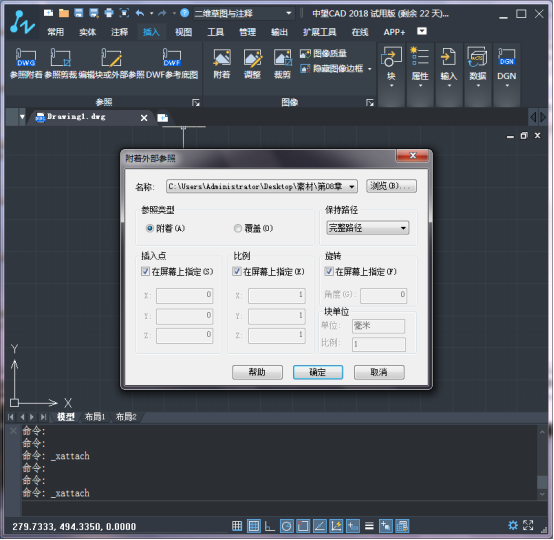Screen dimensions: 554x540
Task: Expand the DGN ribbon panel dropdown
Action: 507,86
